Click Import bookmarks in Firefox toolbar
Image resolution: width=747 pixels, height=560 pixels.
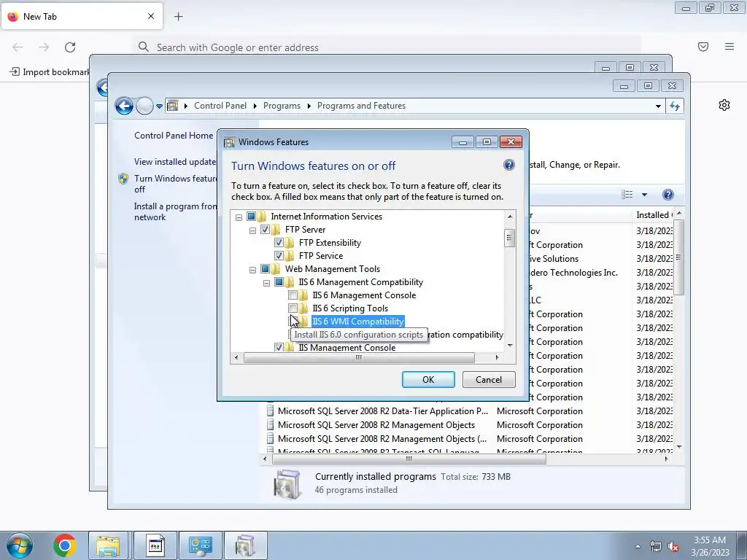tap(50, 72)
